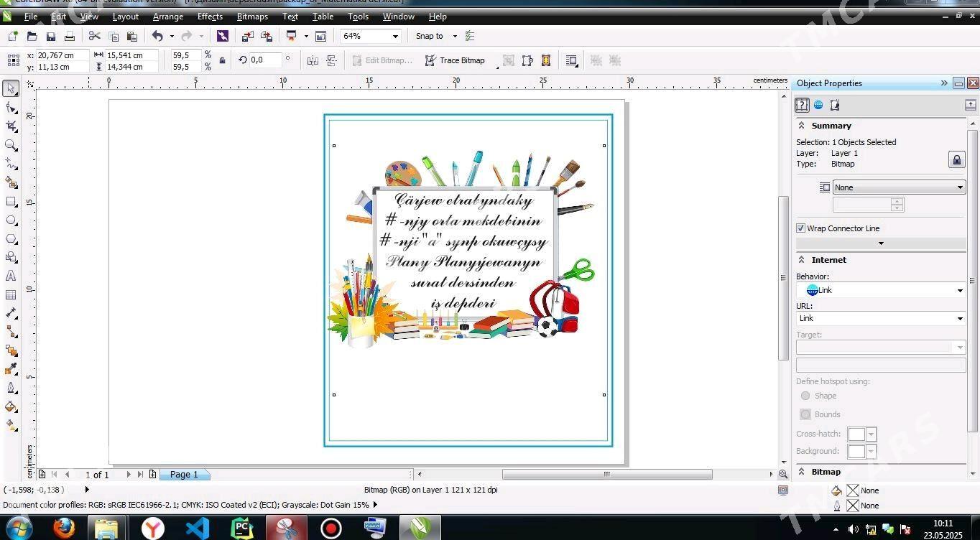Select the Bounds hotspot option
The image size is (980, 540).
tap(805, 414)
